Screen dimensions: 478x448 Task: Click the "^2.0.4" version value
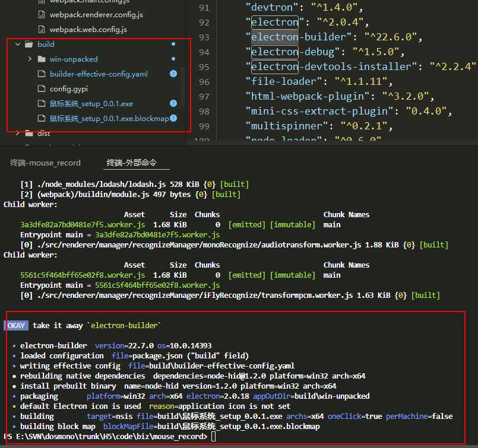coord(340,22)
